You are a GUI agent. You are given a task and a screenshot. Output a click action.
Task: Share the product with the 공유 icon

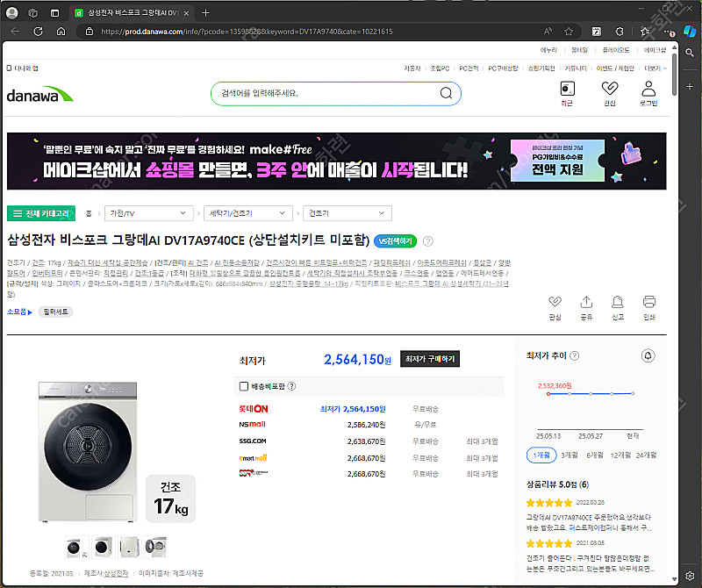(x=586, y=308)
